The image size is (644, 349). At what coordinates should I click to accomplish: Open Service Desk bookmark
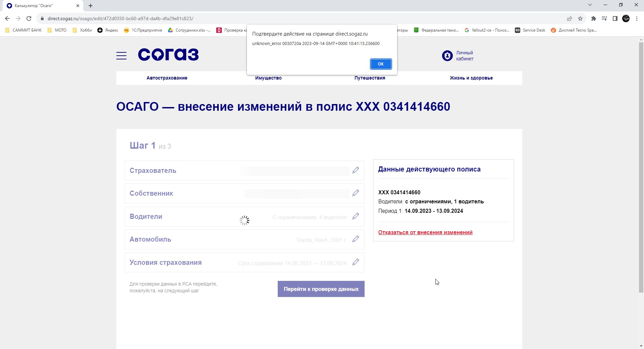[x=530, y=30]
